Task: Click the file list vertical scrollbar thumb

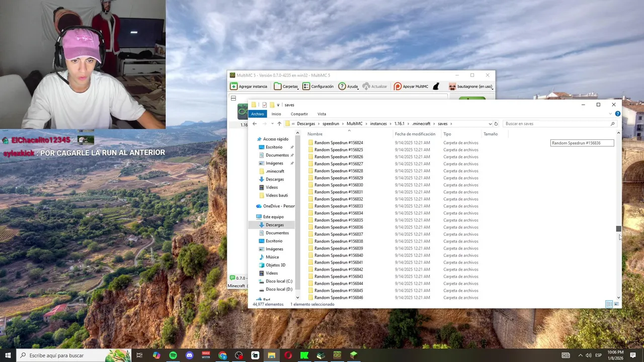Action: pyautogui.click(x=618, y=229)
